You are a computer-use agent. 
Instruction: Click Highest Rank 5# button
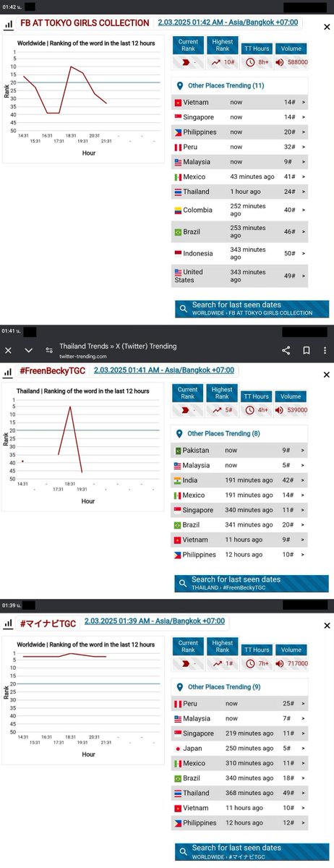[222, 399]
